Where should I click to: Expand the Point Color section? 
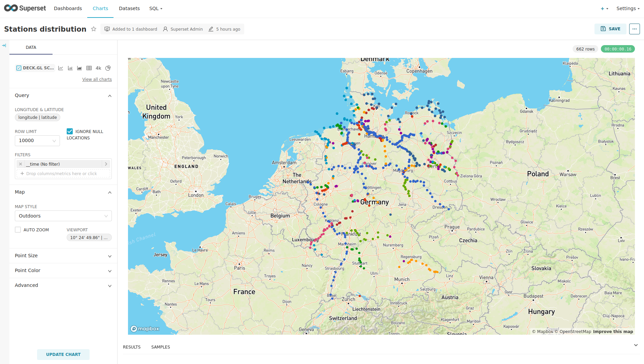[63, 271]
